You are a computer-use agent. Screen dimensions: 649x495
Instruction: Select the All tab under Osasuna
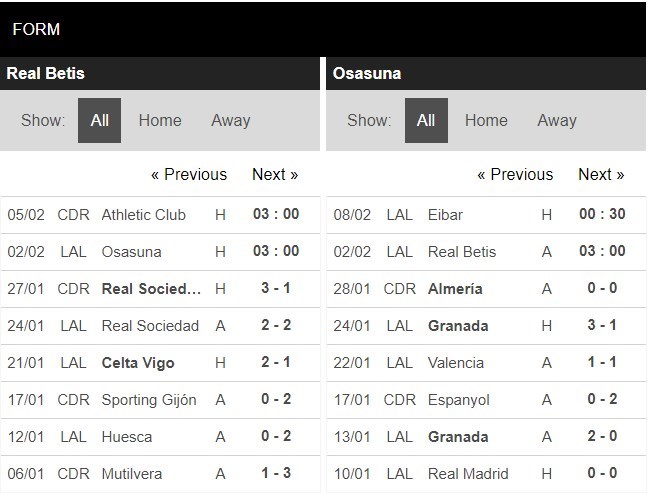426,120
